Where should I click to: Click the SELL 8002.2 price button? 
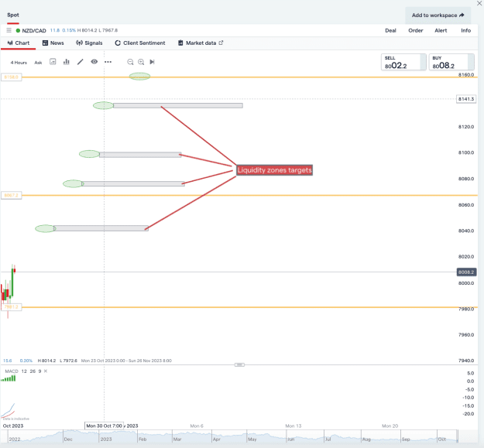403,62
